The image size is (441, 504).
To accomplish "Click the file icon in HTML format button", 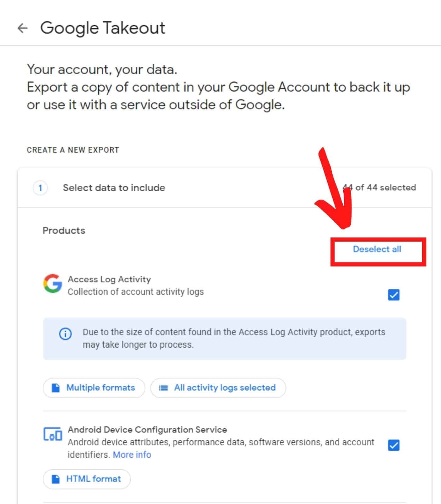I will pyautogui.click(x=56, y=479).
